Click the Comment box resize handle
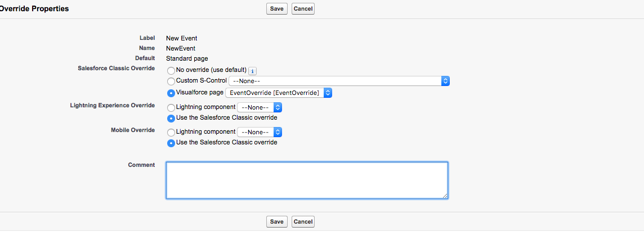The height and width of the screenshot is (236, 644). [445, 196]
